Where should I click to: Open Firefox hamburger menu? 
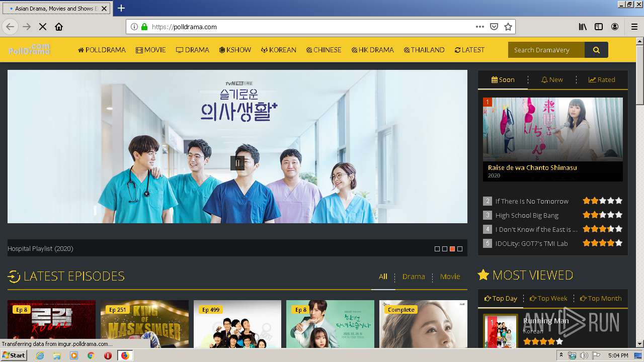pyautogui.click(x=634, y=27)
